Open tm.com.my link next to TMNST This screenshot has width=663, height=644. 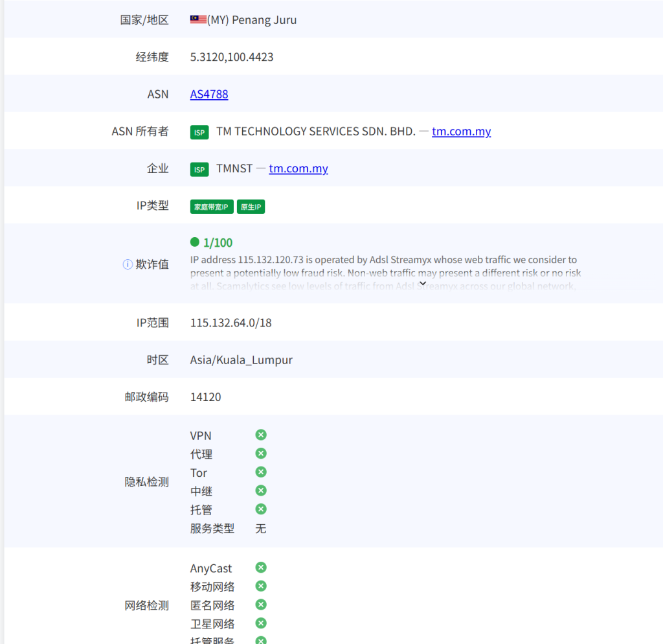tap(298, 168)
